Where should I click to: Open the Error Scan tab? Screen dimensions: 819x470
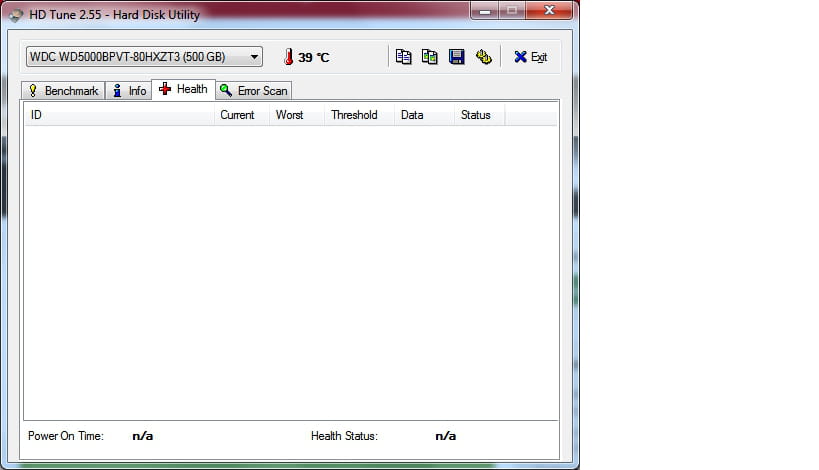coord(253,91)
